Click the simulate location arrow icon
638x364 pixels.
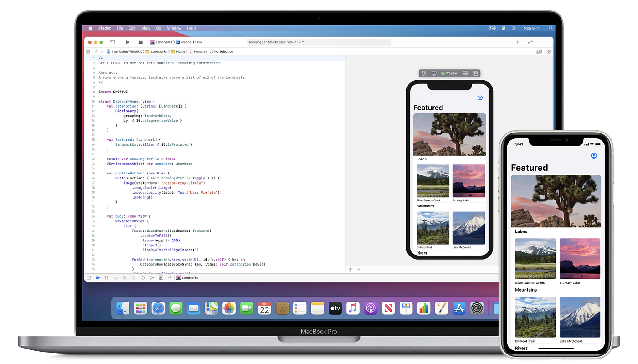pyautogui.click(x=170, y=277)
